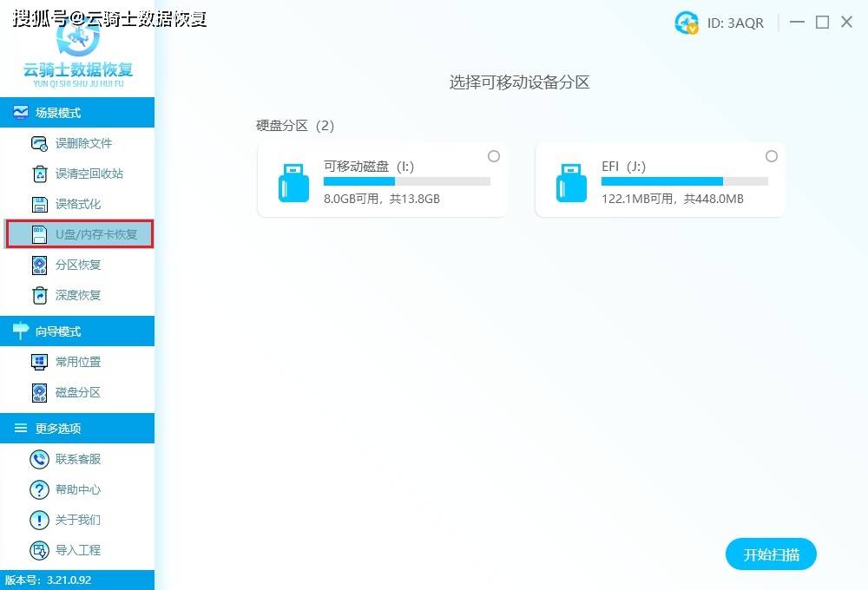Viewport: 868px width, 590px height.
Task: Click the USB drive icon for EFI (J:)
Action: click(x=571, y=183)
